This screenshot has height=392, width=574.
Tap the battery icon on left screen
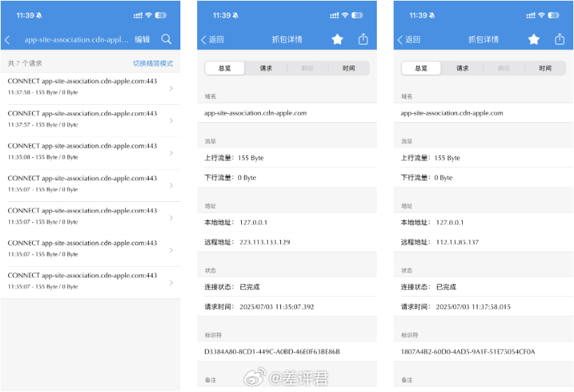point(161,15)
